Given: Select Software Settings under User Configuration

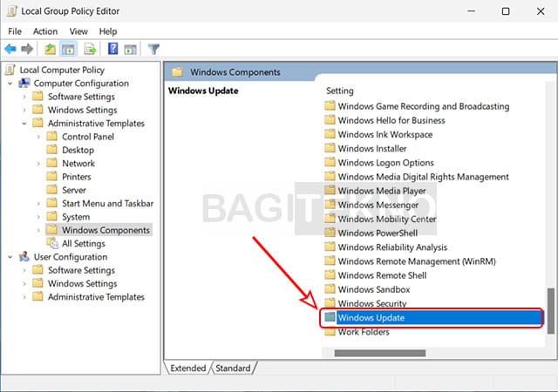Looking at the screenshot, I should point(81,270).
